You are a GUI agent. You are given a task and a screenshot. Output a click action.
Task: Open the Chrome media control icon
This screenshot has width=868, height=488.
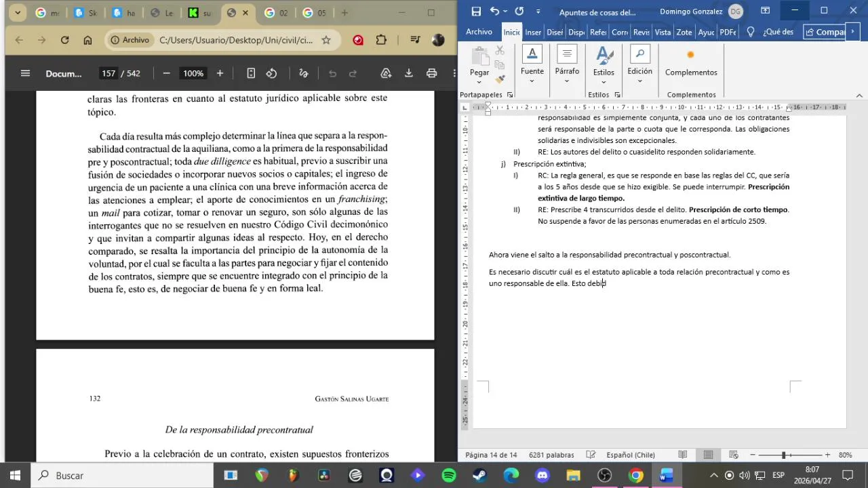click(x=416, y=40)
